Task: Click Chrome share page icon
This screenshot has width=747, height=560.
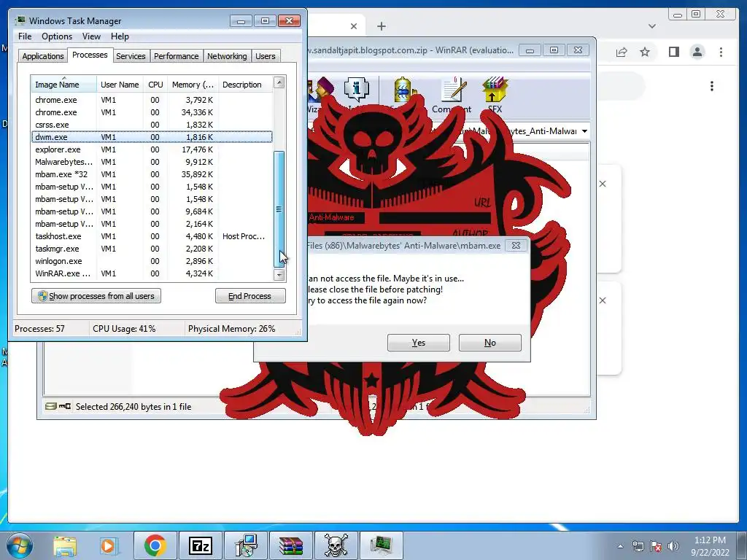Action: click(x=622, y=52)
